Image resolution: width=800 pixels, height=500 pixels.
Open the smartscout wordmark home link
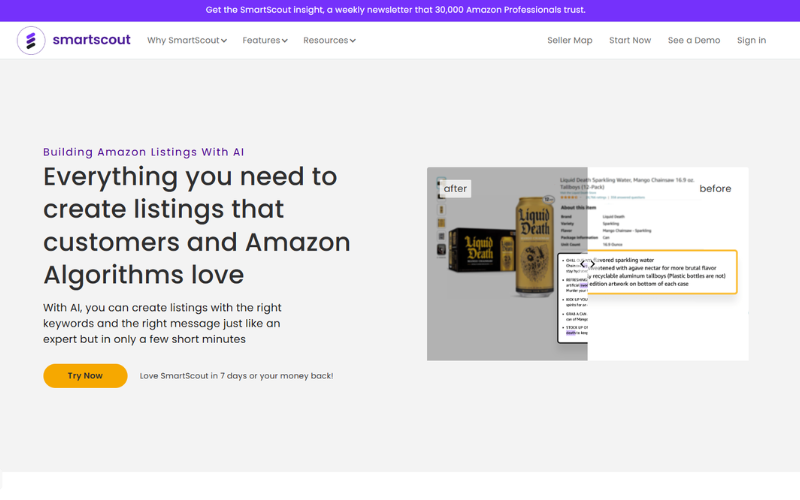coord(91,40)
